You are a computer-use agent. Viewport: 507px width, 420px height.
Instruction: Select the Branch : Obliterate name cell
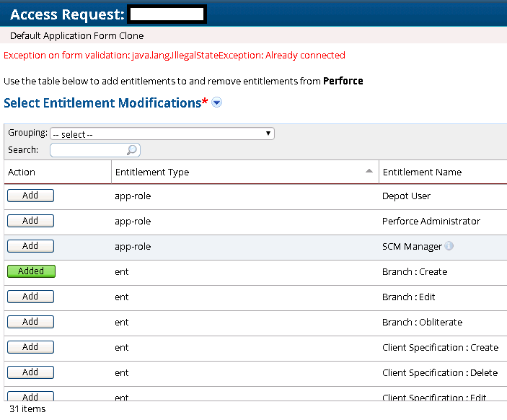pos(423,323)
